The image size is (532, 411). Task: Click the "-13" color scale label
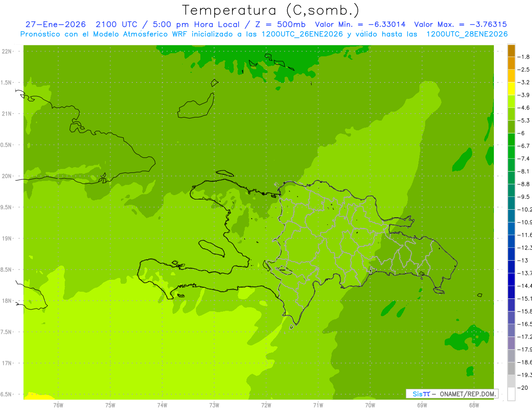pyautogui.click(x=523, y=260)
